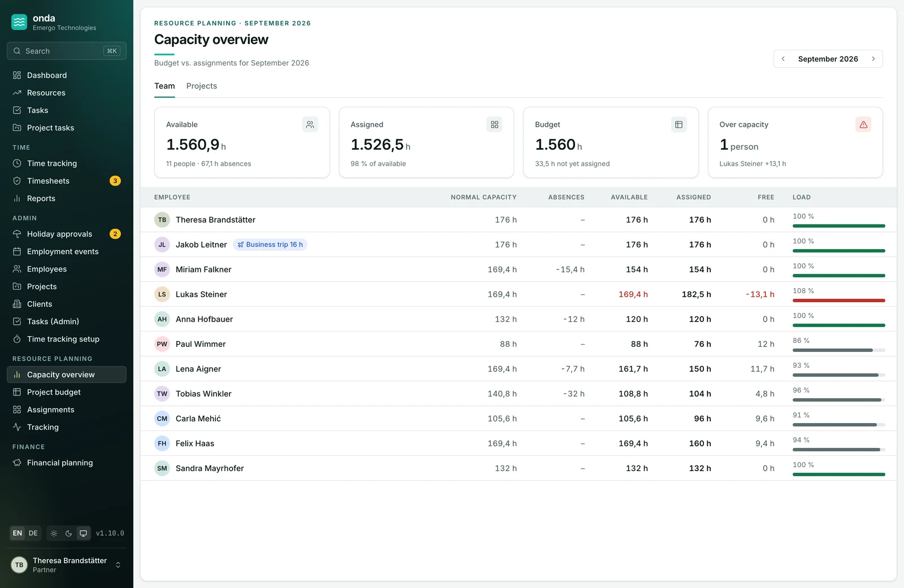Open Lukas Steiner's employee row

(518, 294)
